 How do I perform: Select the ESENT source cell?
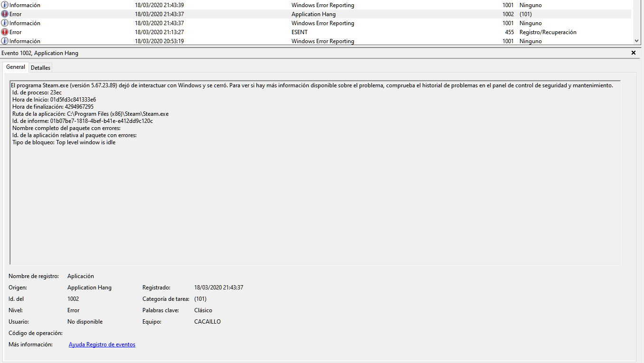[300, 32]
